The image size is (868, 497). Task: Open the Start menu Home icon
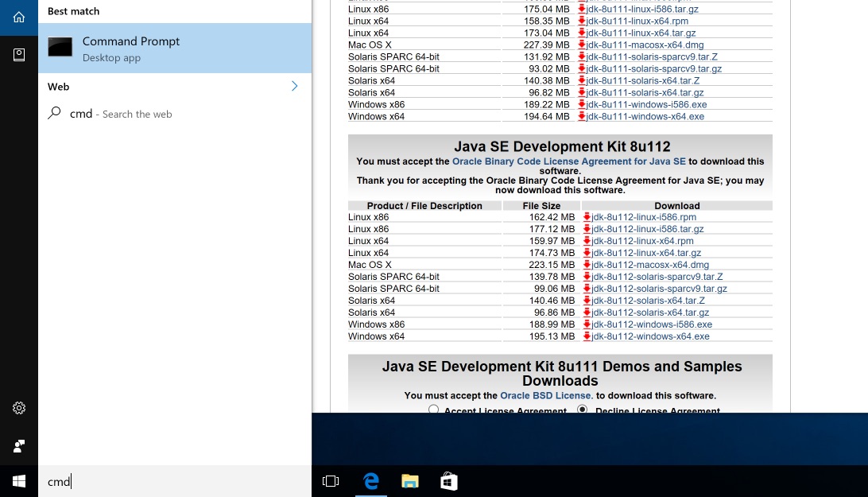click(19, 17)
